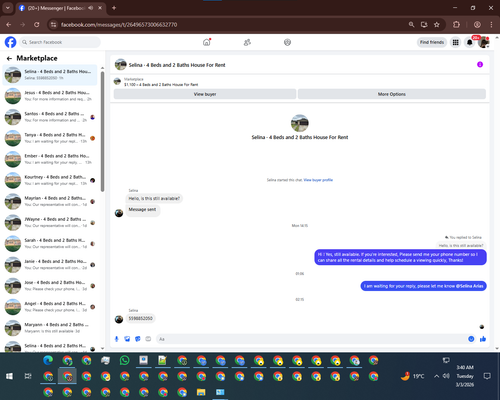
Task: Click scroll-down arrow of conversation list
Action: 102,348
